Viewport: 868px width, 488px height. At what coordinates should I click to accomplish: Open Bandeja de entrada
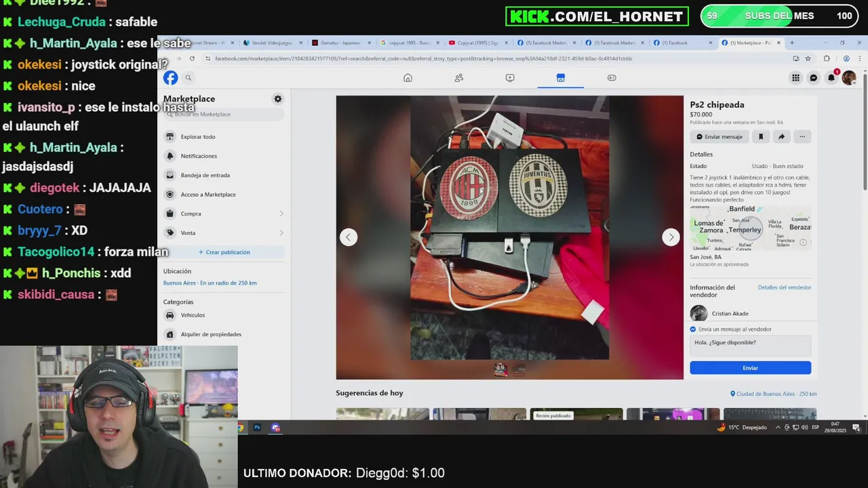click(x=224, y=176)
